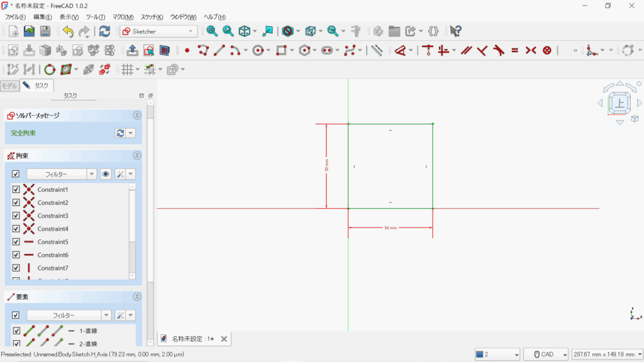The width and height of the screenshot is (644, 362).
Task: Open the スケッチ(K) menu
Action: 152,17
